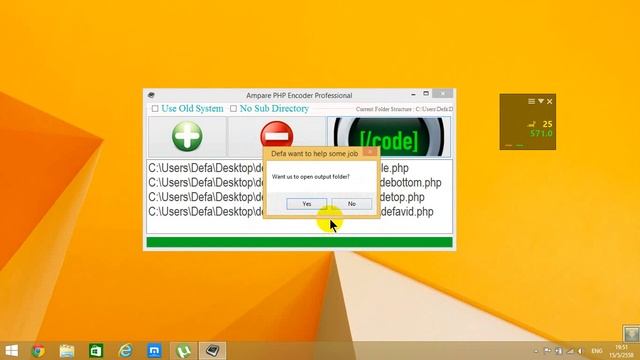
Task: Click the red minus remove files button
Action: click(277, 135)
